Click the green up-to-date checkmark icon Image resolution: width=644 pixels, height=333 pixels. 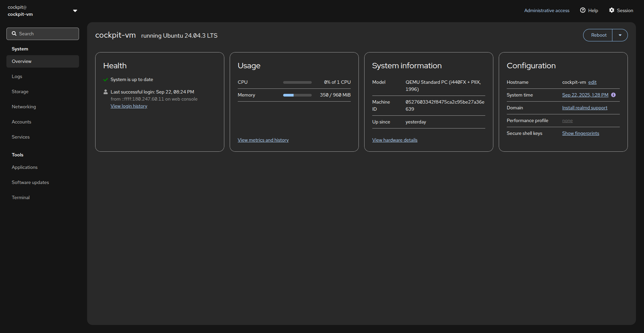[106, 80]
